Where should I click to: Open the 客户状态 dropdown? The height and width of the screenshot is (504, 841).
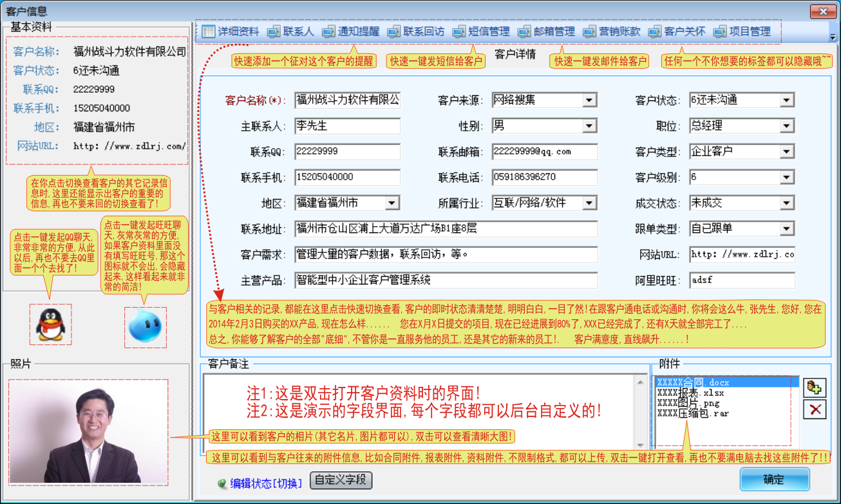click(x=787, y=100)
